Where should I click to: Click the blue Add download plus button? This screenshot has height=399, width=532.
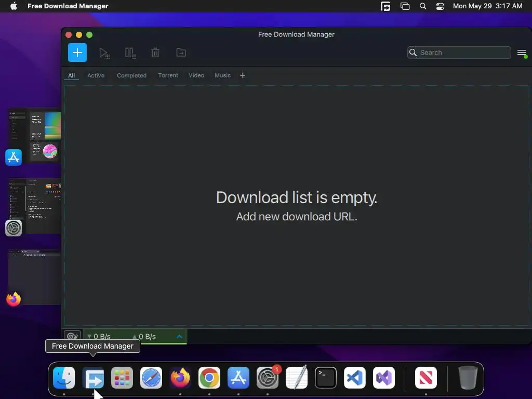coord(77,52)
